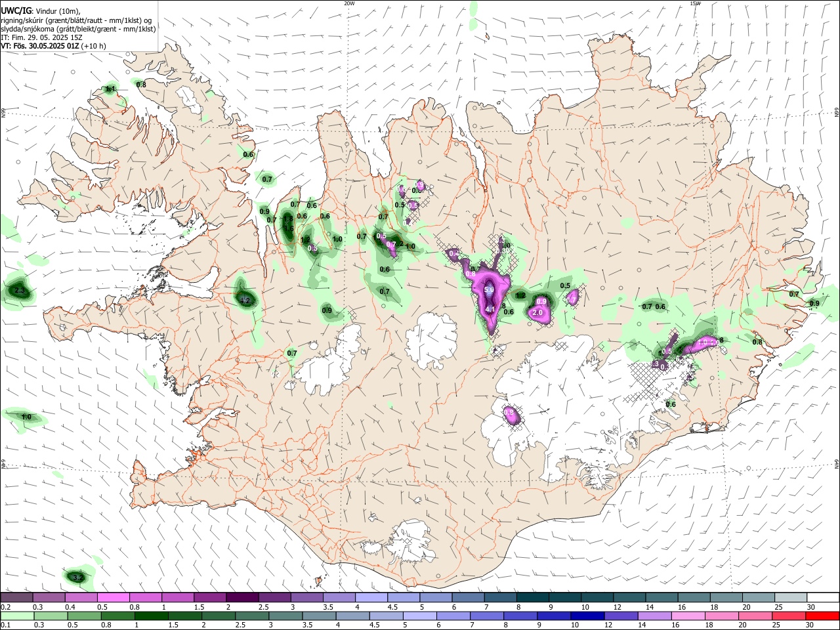Image resolution: width=840 pixels, height=630 pixels.
Task: Select upper scale swatch between 1.5 and 2
Action: [209, 597]
